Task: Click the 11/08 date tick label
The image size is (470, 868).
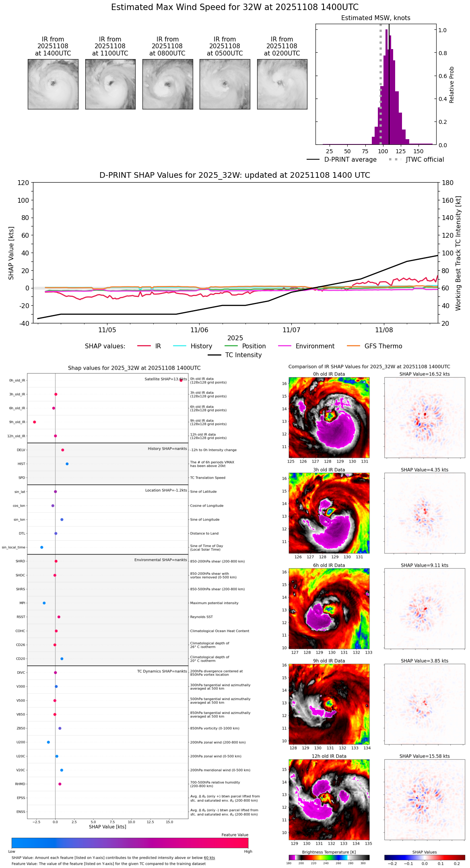Action: [384, 330]
